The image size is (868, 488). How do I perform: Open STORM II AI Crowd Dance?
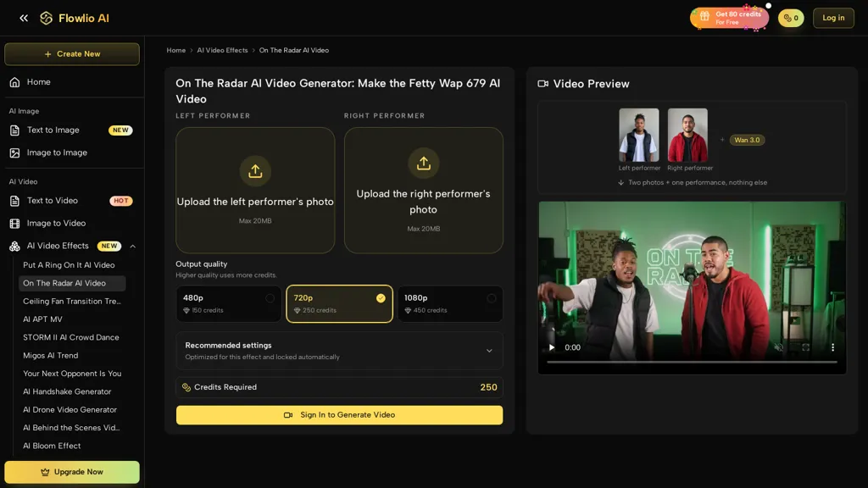tap(71, 337)
